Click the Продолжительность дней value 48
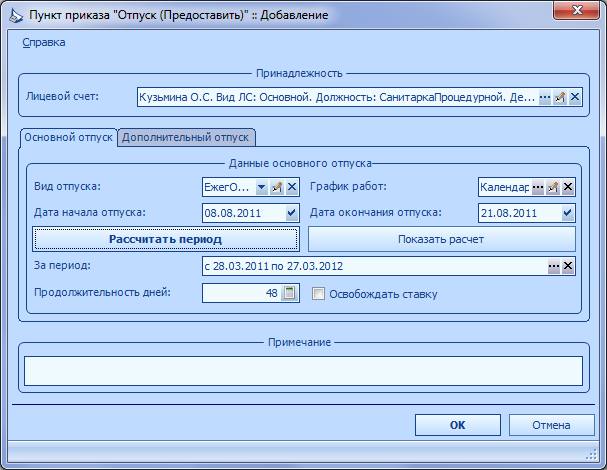 point(271,293)
